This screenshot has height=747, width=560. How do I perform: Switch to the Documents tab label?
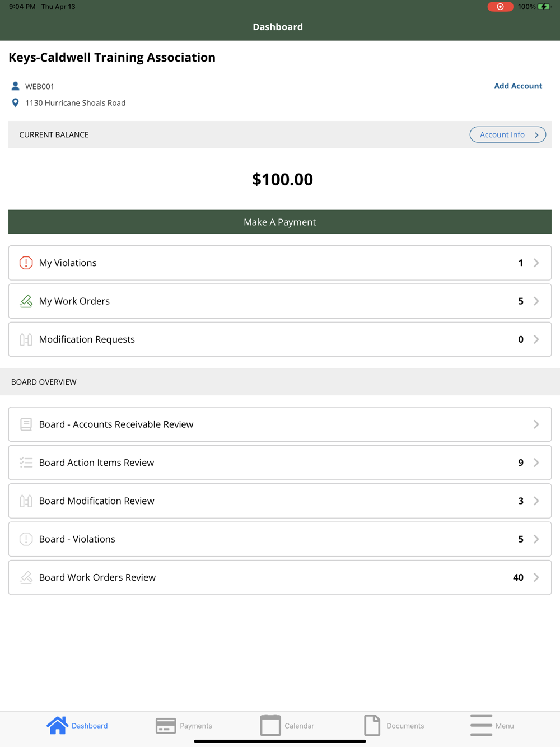(405, 726)
